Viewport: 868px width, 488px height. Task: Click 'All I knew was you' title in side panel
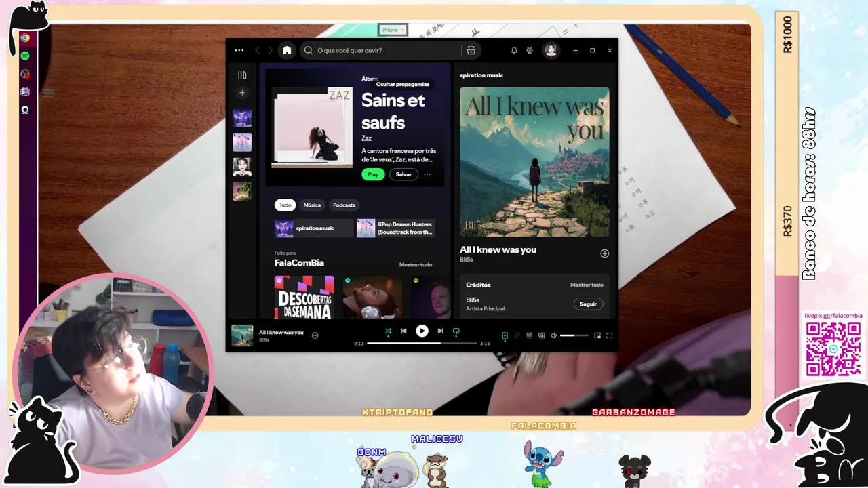click(498, 249)
